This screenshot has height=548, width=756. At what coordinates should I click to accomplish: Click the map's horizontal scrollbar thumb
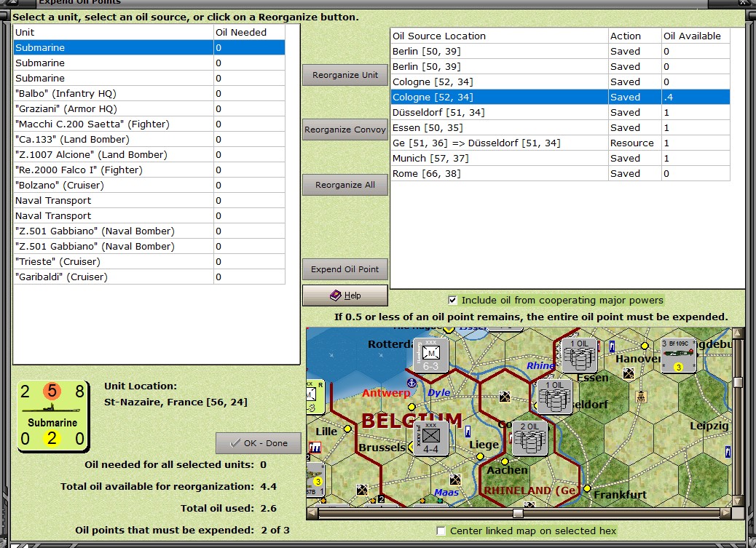[x=518, y=513]
